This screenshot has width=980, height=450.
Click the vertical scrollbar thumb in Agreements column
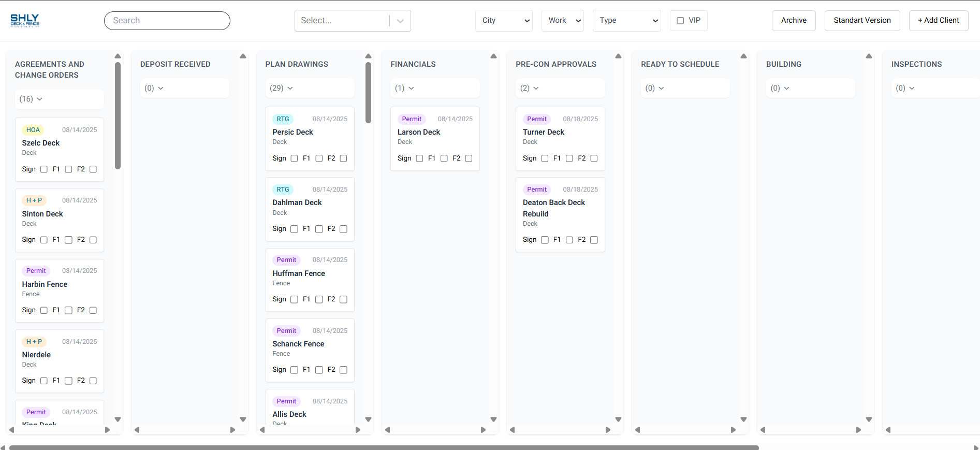(x=118, y=115)
